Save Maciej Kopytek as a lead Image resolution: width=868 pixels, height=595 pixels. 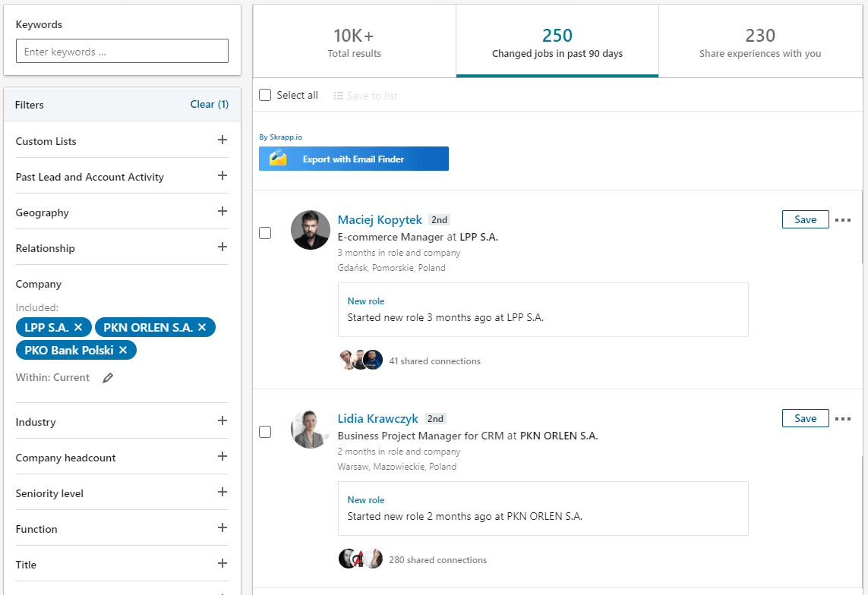(805, 219)
